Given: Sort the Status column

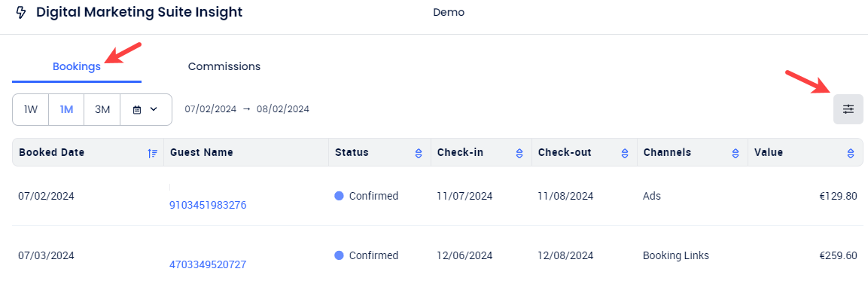Looking at the screenshot, I should point(419,153).
